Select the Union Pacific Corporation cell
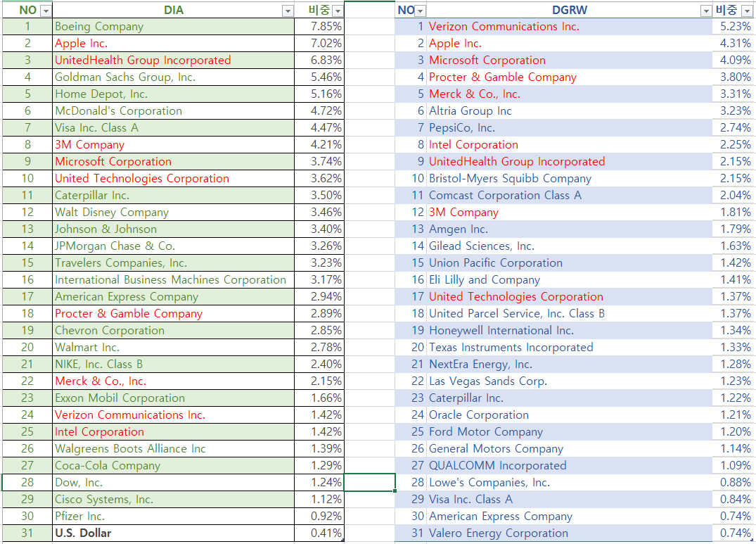The image size is (756, 544). click(x=570, y=262)
